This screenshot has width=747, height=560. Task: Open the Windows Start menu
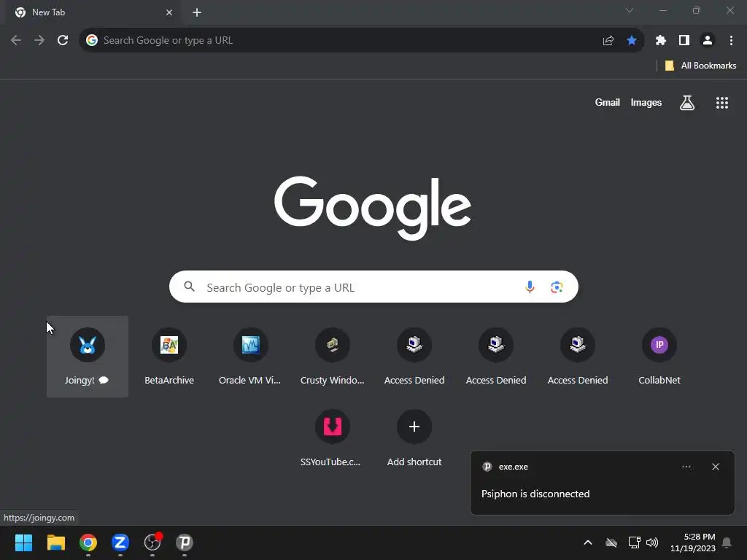tap(23, 542)
